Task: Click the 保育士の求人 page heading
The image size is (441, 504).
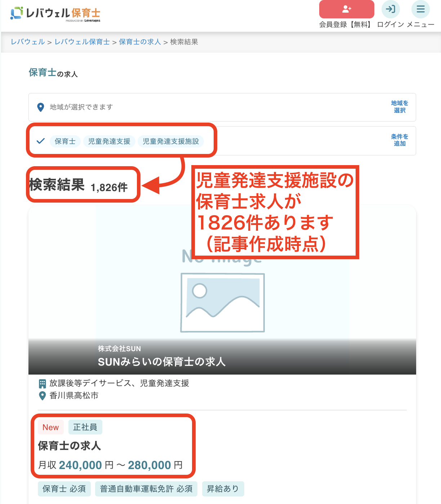Action: (x=53, y=73)
